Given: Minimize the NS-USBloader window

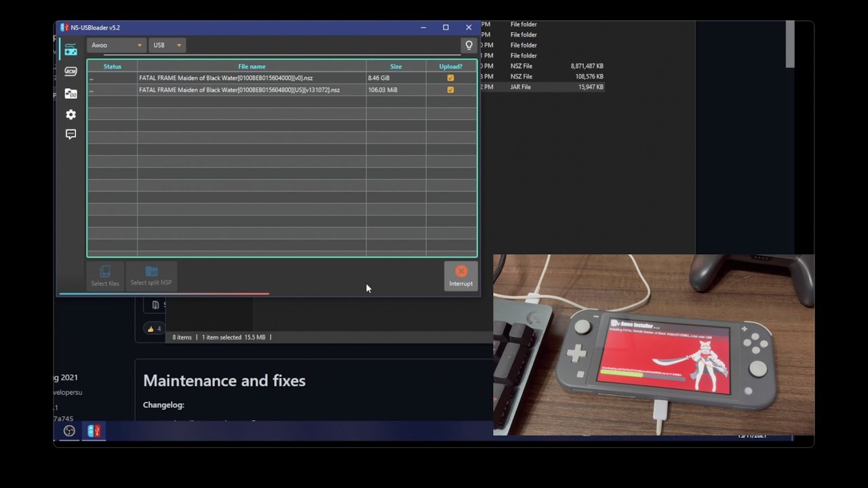Looking at the screenshot, I should pos(423,28).
